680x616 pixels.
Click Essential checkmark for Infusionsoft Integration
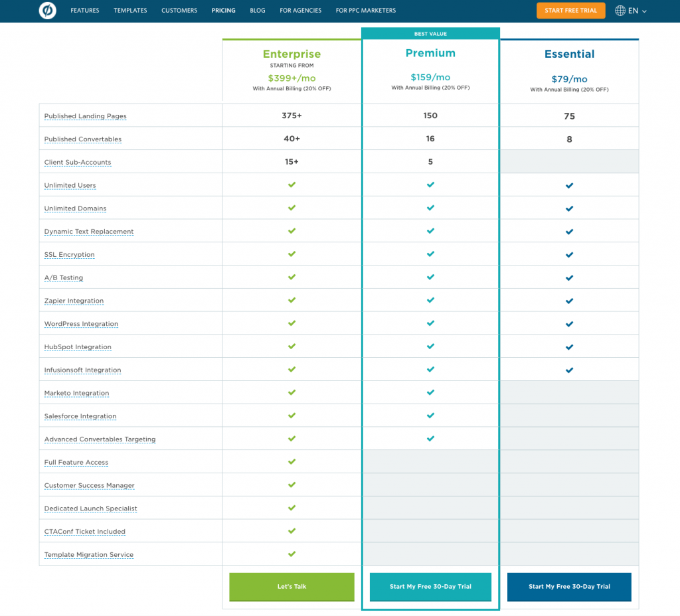(x=569, y=370)
